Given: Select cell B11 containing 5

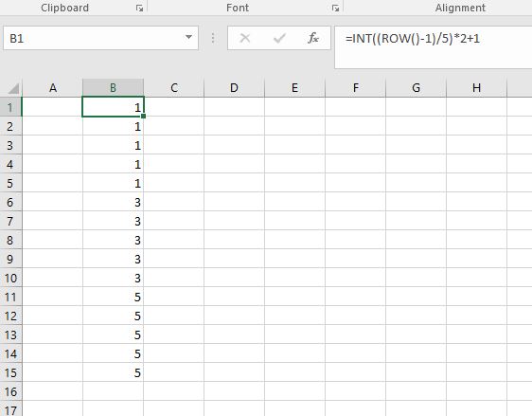Looking at the screenshot, I should click(x=113, y=298).
